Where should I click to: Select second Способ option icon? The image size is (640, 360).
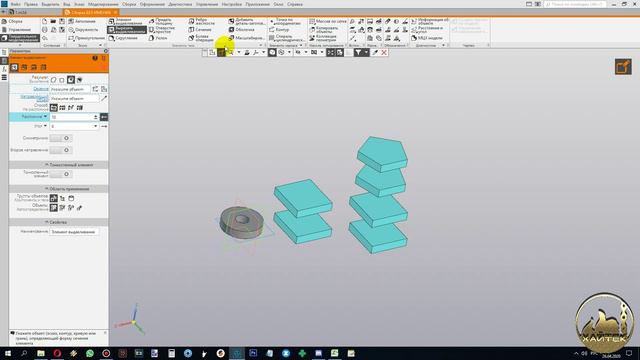[62, 107]
